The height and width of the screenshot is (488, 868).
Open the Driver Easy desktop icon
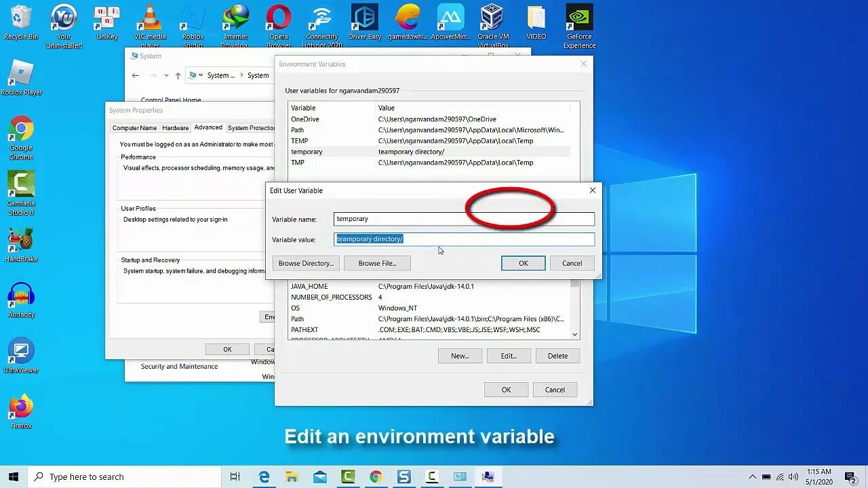[365, 22]
